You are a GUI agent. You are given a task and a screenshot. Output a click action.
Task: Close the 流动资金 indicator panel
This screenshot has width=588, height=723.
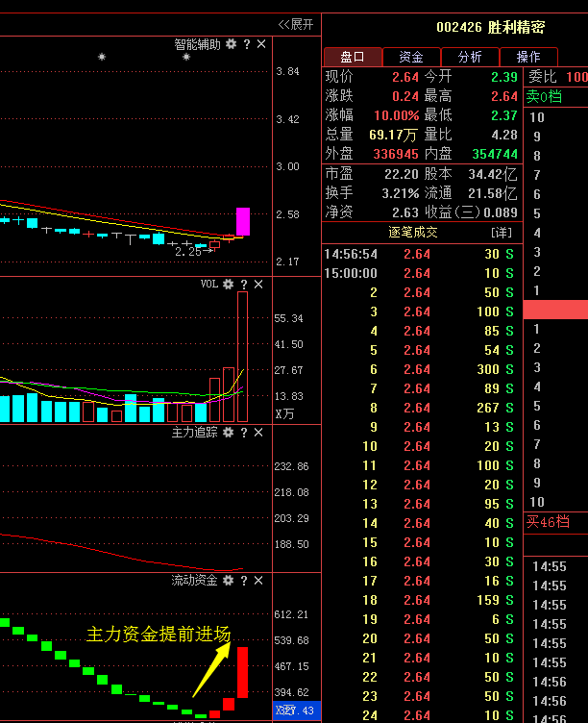coord(258,581)
